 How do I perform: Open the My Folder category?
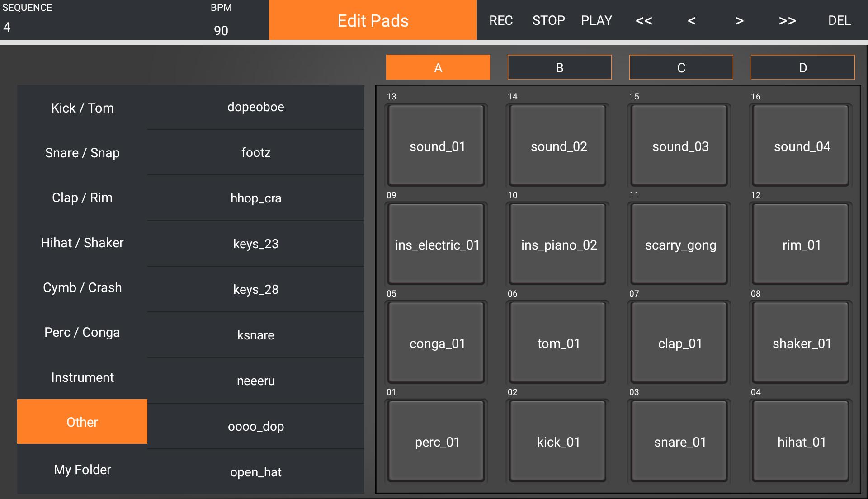pos(82,470)
